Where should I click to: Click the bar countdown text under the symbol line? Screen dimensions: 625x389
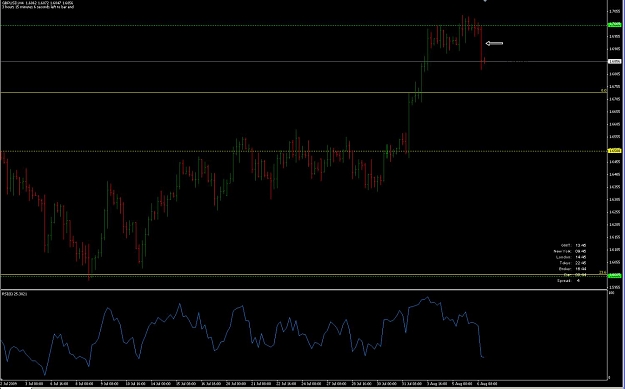37,7
